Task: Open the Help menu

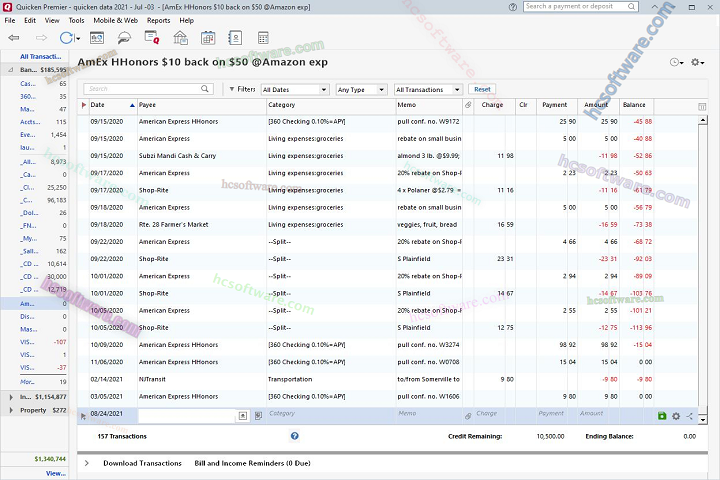Action: tap(186, 20)
